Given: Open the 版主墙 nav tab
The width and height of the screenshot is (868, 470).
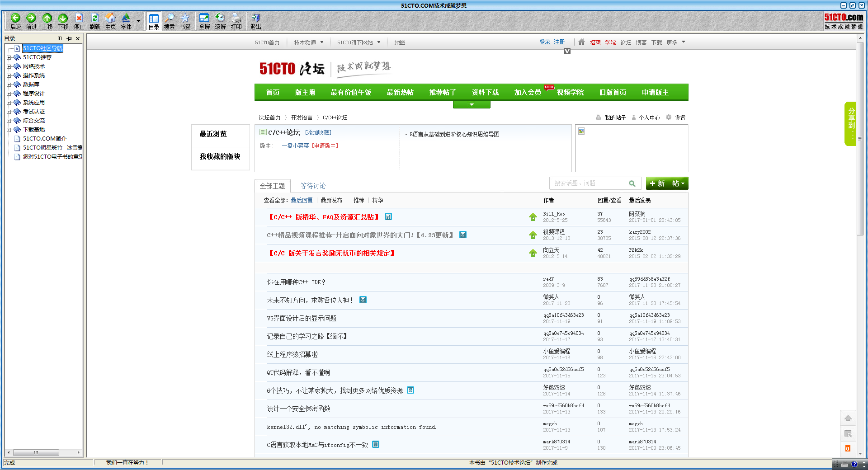Looking at the screenshot, I should [x=305, y=92].
